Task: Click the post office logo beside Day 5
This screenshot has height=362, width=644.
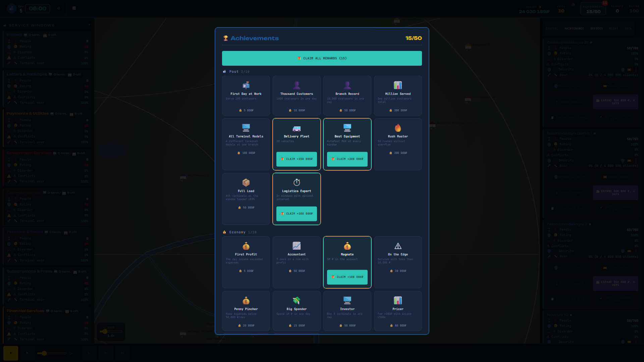Action: tap(12, 8)
